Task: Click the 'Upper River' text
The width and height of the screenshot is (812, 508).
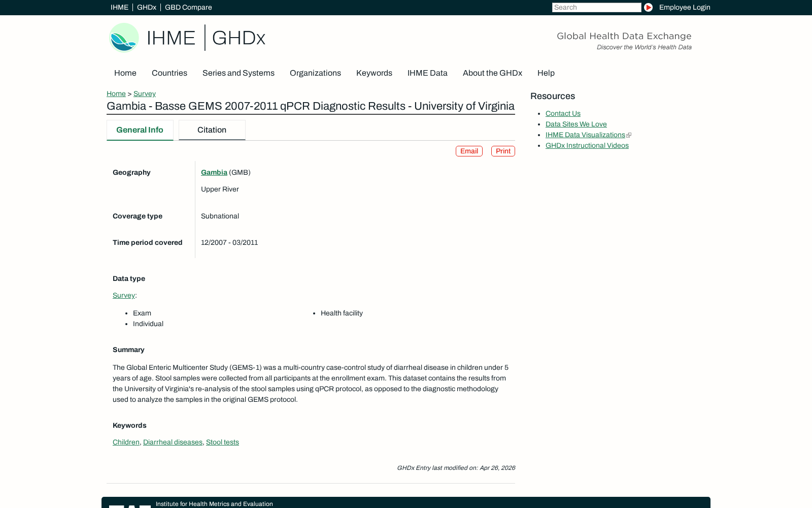Action: (x=220, y=189)
